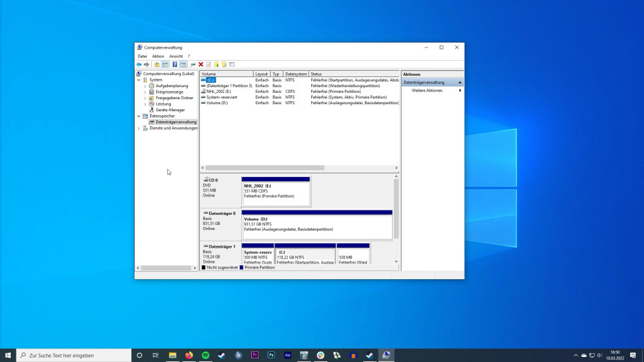This screenshot has width=644, height=362.
Task: Sort the list by Dateisystem column header
Action: tap(295, 74)
